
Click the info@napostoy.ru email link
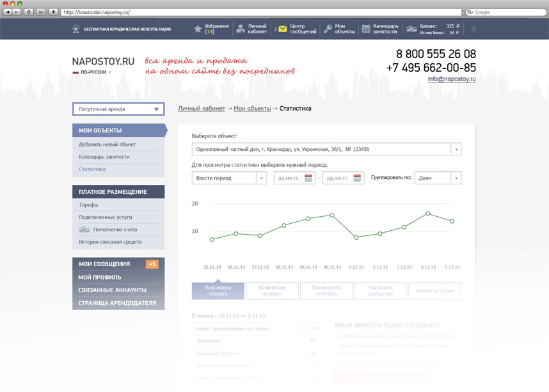[x=452, y=79]
